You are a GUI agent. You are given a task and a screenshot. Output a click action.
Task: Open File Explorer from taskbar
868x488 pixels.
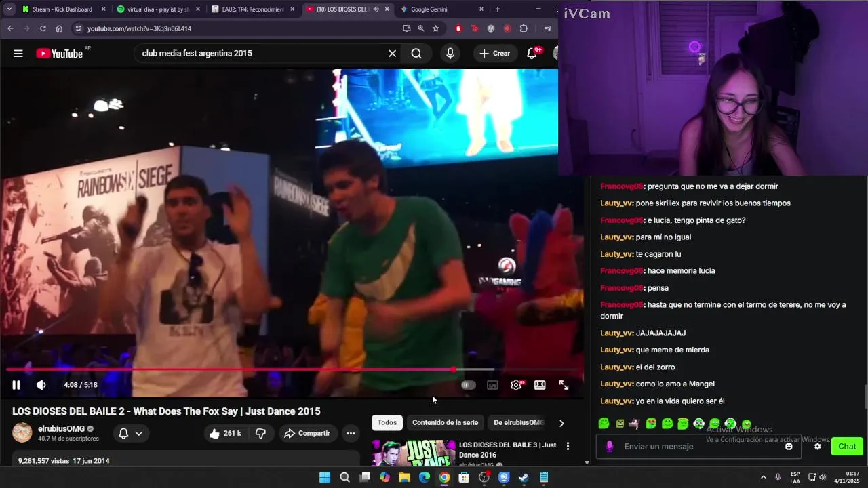tap(405, 478)
